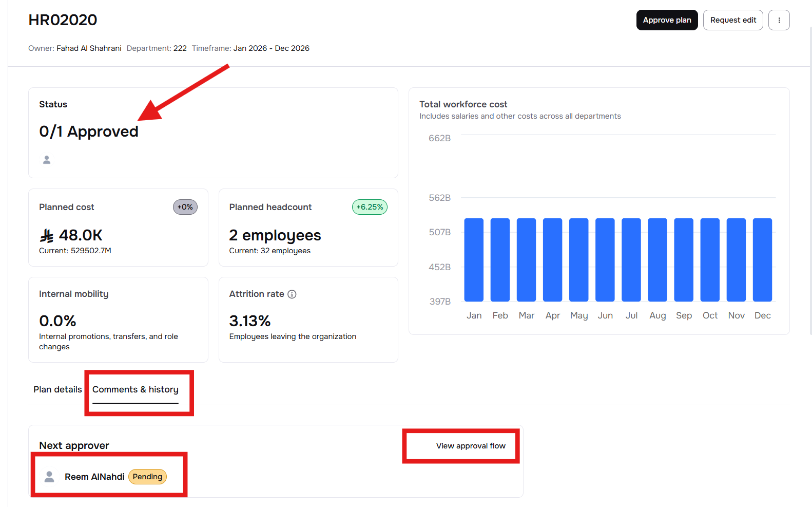The height and width of the screenshot is (507, 812).
Task: Select the Comments & history tab
Action: [136, 389]
